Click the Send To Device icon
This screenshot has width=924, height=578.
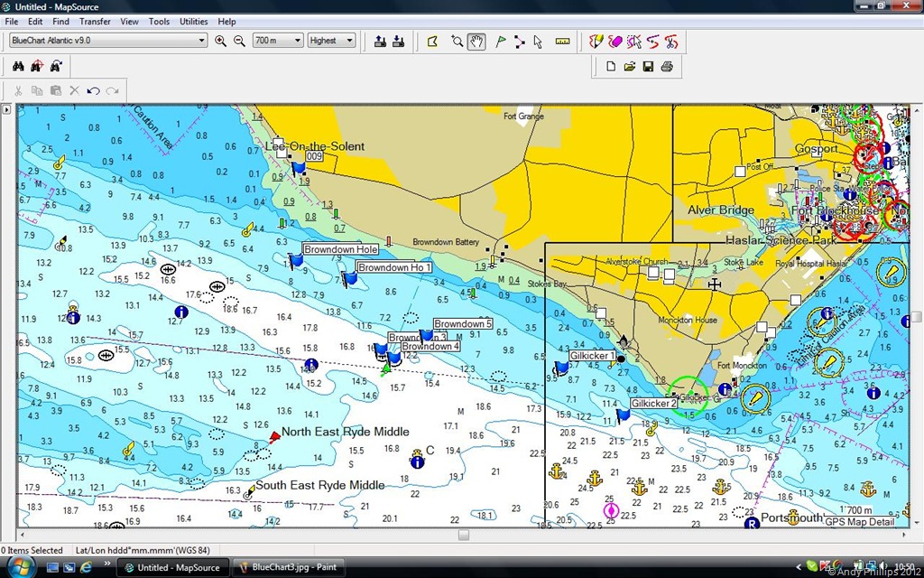click(378, 41)
